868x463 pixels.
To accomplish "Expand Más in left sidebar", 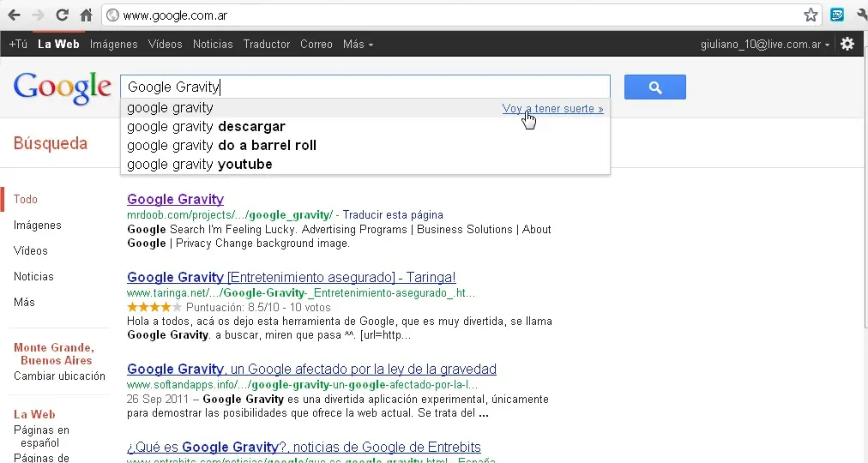I will (x=24, y=302).
